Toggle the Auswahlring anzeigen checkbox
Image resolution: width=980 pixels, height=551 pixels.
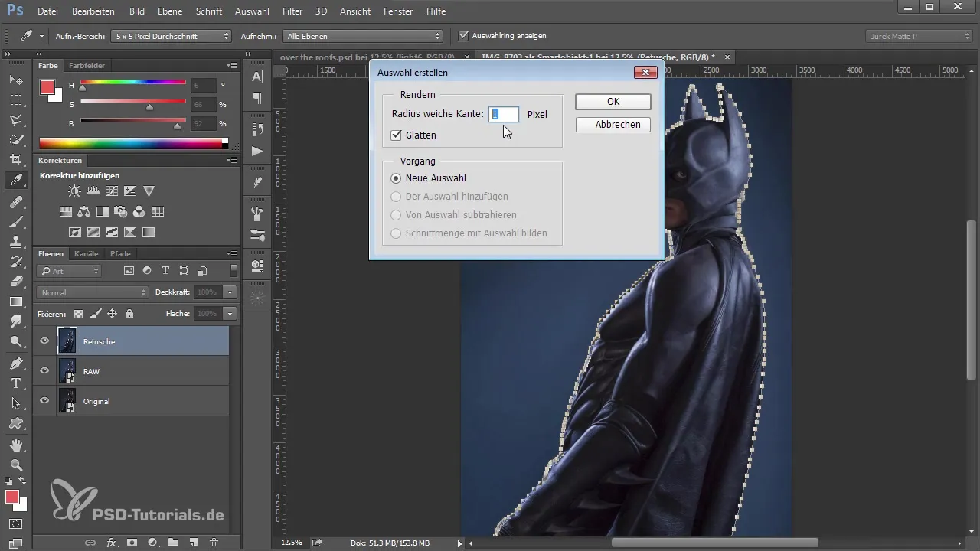coord(464,35)
